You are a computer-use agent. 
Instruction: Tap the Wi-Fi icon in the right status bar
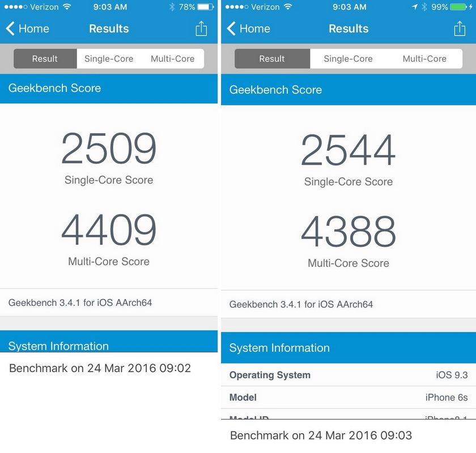287,7
